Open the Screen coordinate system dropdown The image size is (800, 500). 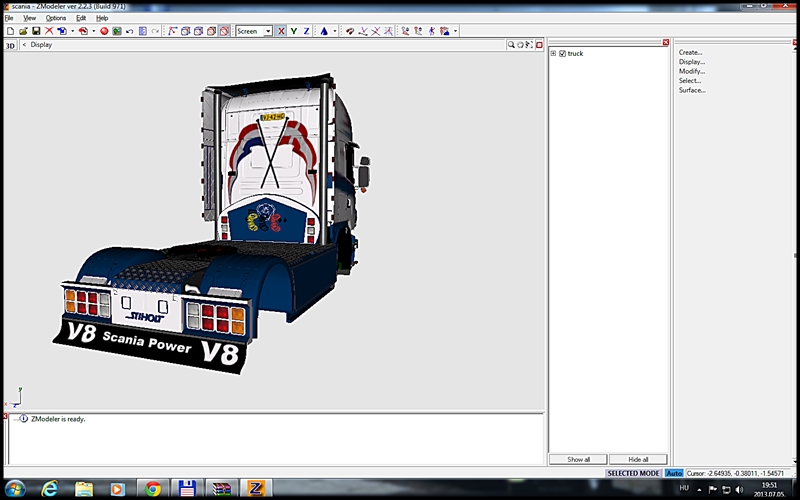[x=268, y=31]
